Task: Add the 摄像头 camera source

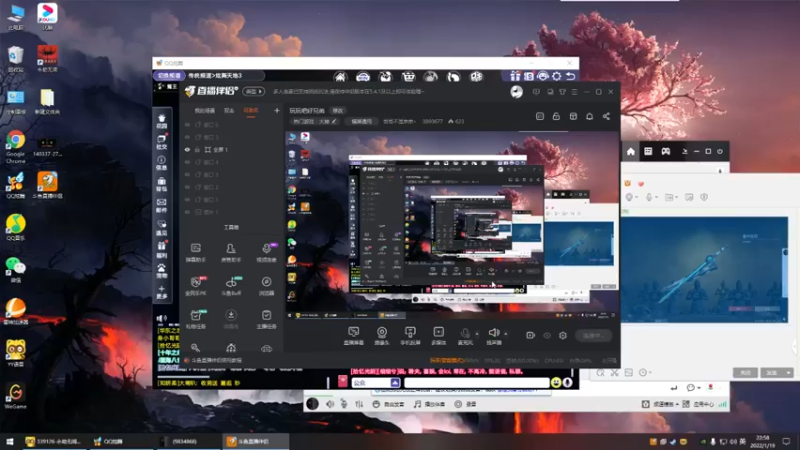Action: (x=382, y=336)
